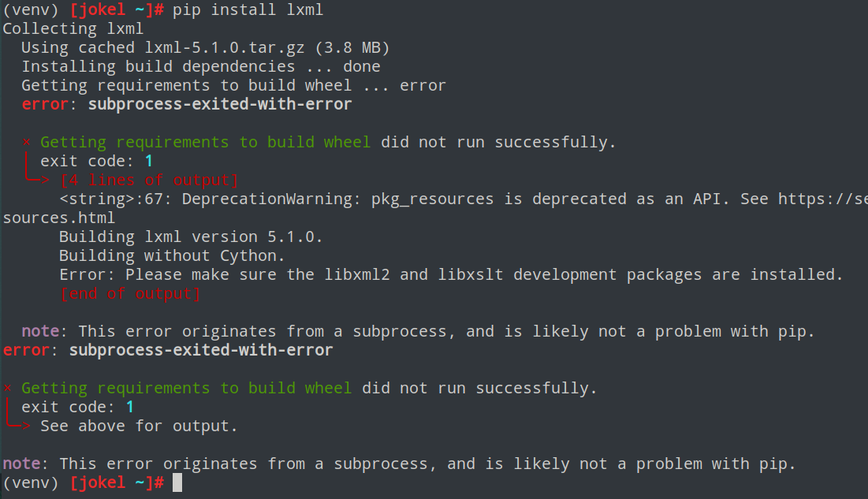Click the "pip install lxml" command text
This screenshot has height=499, width=868.
(248, 10)
